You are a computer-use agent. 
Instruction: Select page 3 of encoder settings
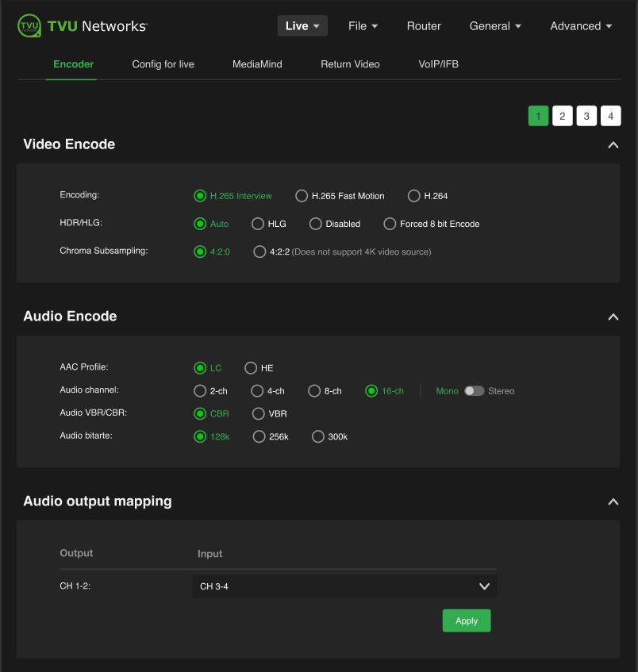586,115
